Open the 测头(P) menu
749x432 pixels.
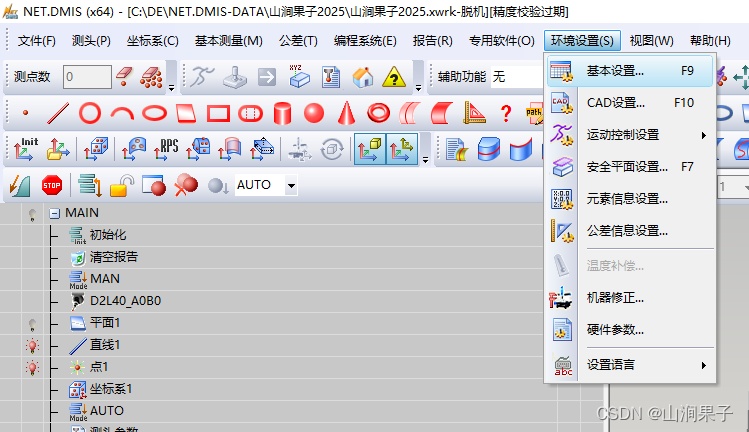(x=91, y=41)
